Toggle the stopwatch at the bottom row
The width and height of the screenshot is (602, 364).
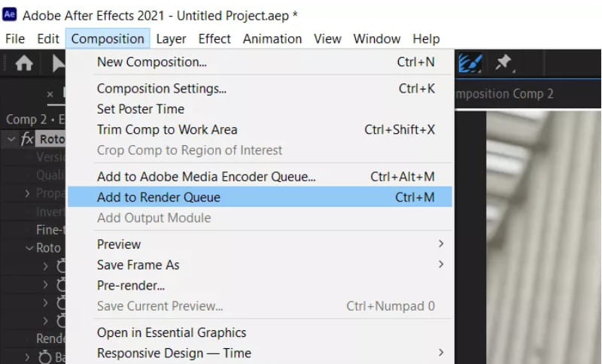[44, 357]
